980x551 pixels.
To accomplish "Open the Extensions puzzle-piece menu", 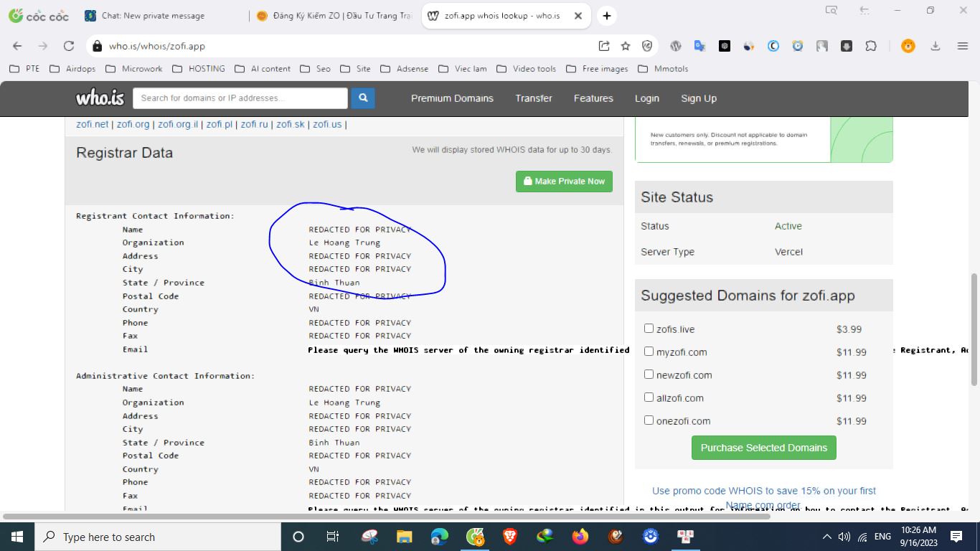I will coord(871,46).
